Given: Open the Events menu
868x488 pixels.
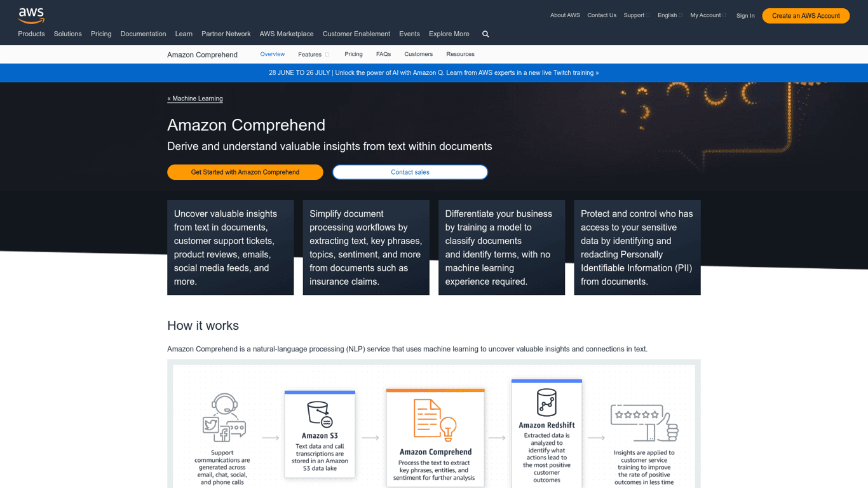Looking at the screenshot, I should pos(409,34).
